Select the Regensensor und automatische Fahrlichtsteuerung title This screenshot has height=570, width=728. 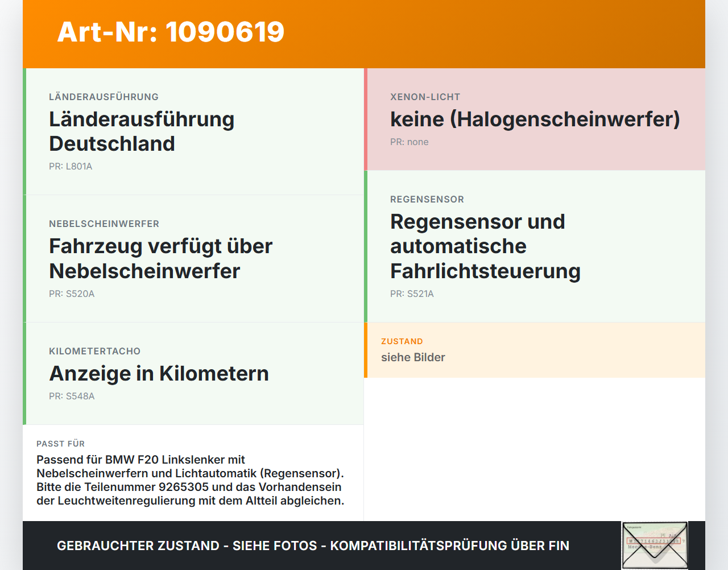(485, 246)
